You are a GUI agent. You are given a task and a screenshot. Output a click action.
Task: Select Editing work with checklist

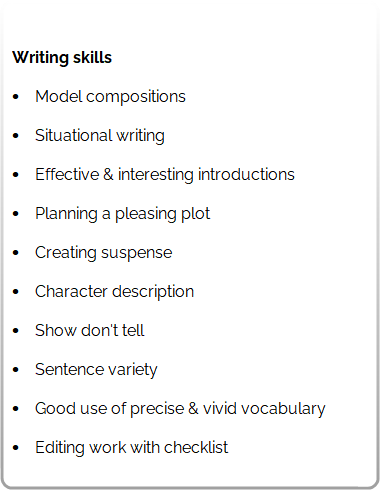pyautogui.click(x=132, y=448)
